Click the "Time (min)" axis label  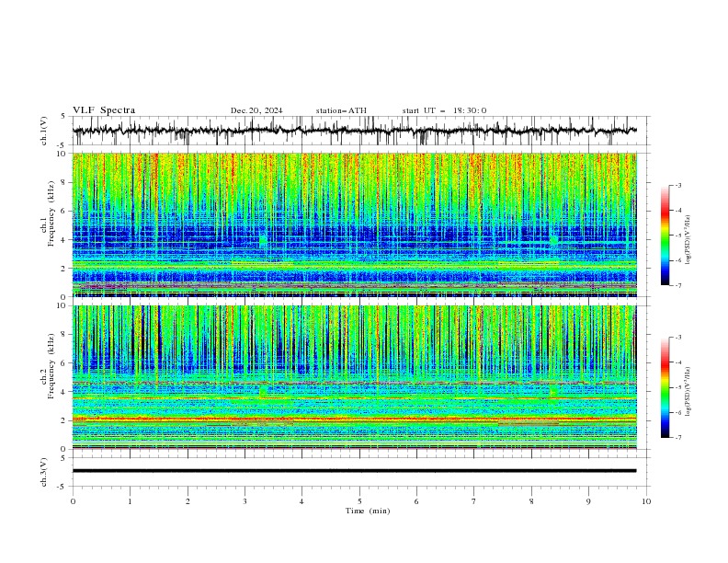click(368, 511)
